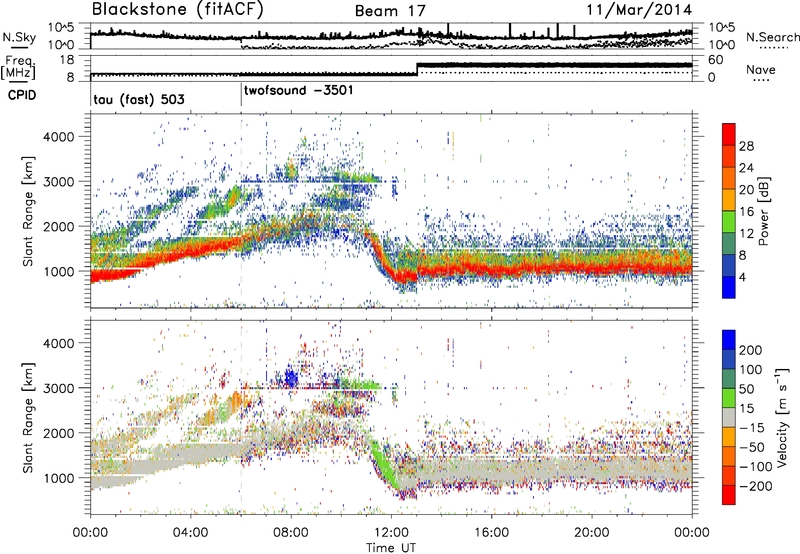Click the '16:00' time axis tick label
Screen dimensions: 800x554
(491, 532)
